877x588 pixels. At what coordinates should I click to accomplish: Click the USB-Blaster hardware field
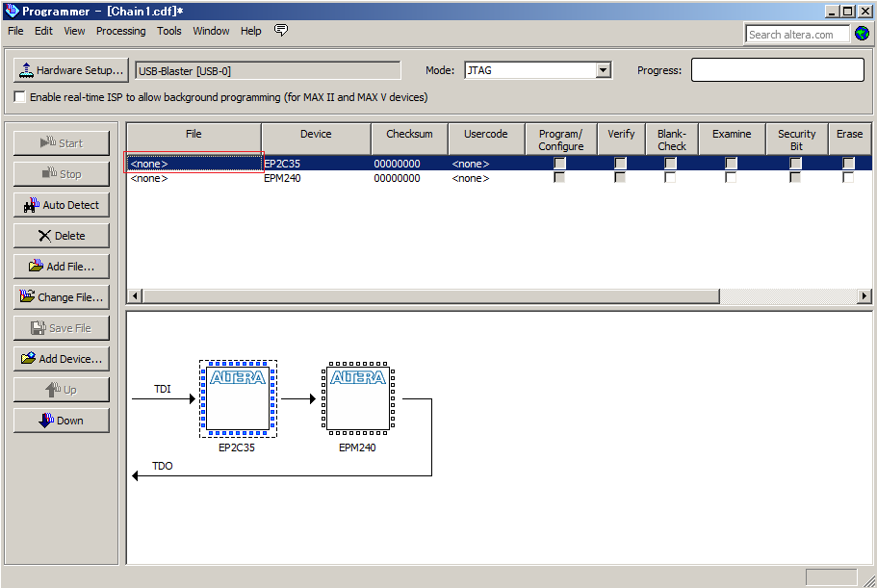268,71
